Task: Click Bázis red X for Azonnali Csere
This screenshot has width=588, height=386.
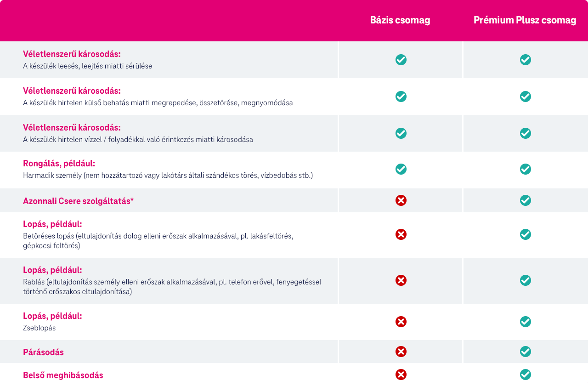Action: (401, 200)
